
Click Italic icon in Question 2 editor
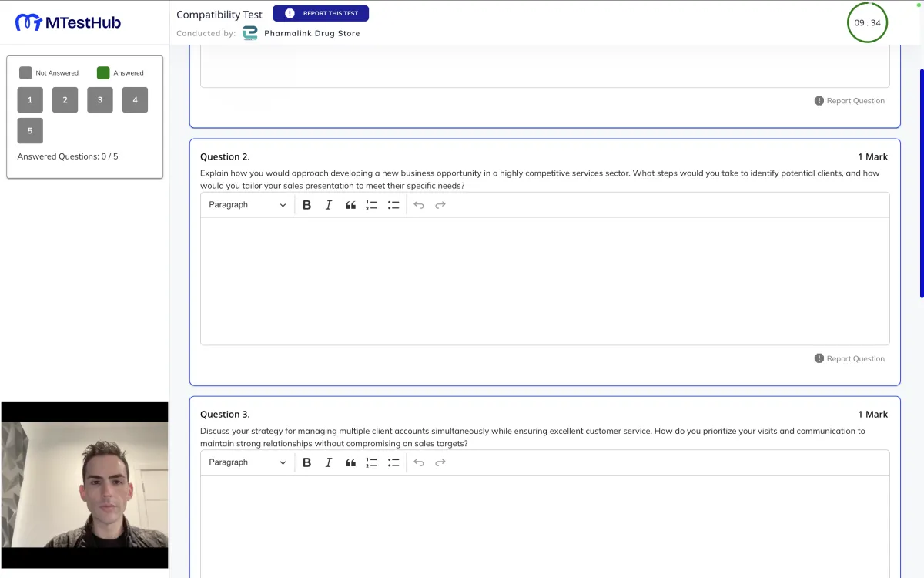pyautogui.click(x=329, y=205)
